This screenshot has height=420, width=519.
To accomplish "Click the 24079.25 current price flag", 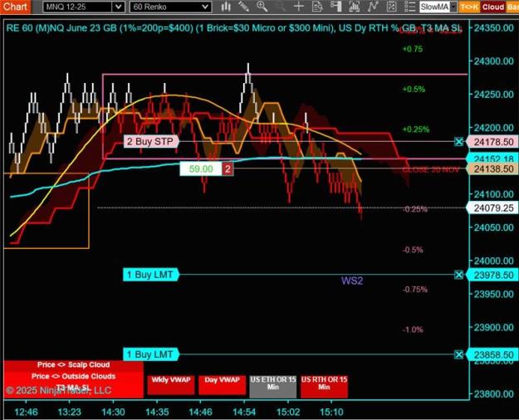I will tap(492, 208).
